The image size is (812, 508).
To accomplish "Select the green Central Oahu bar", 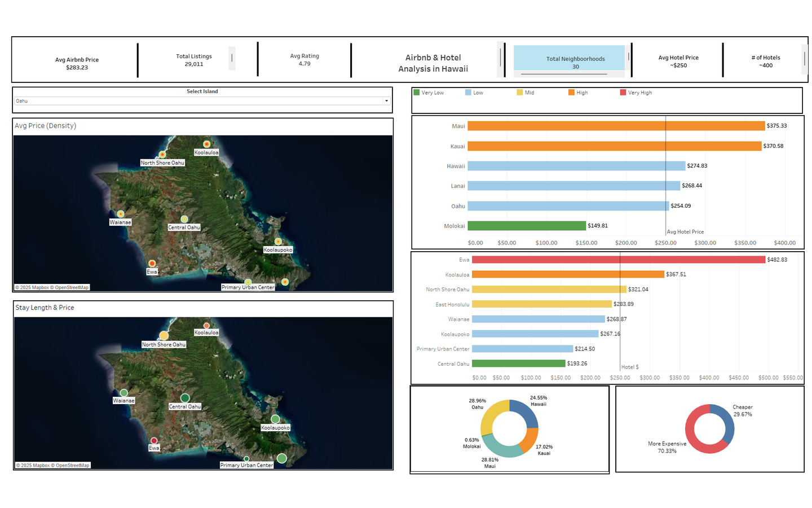I will (x=519, y=364).
